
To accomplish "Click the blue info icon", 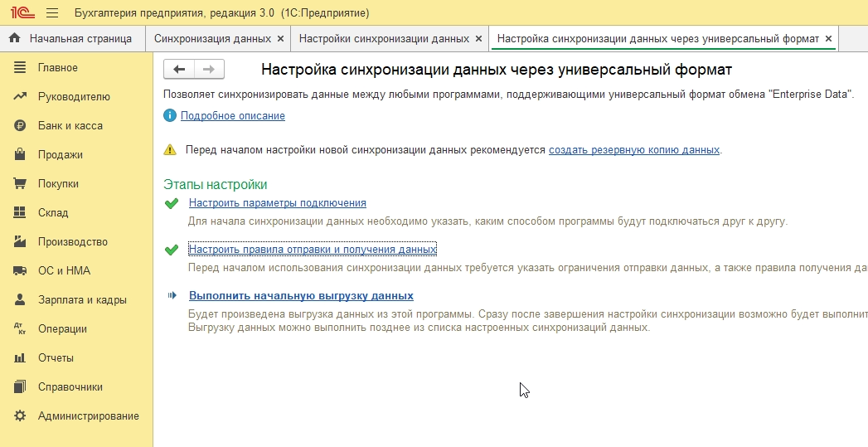I will click(170, 116).
